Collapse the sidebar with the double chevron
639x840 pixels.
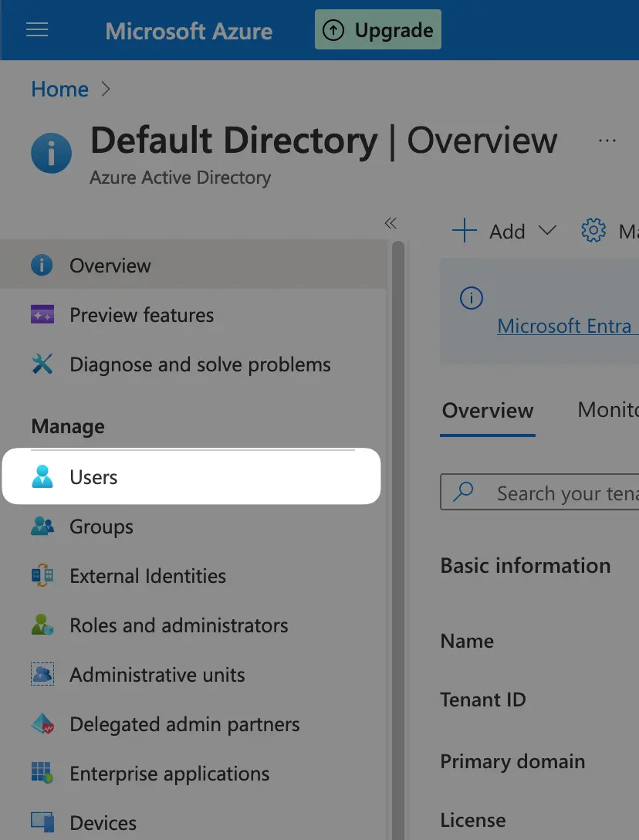pyautogui.click(x=390, y=222)
